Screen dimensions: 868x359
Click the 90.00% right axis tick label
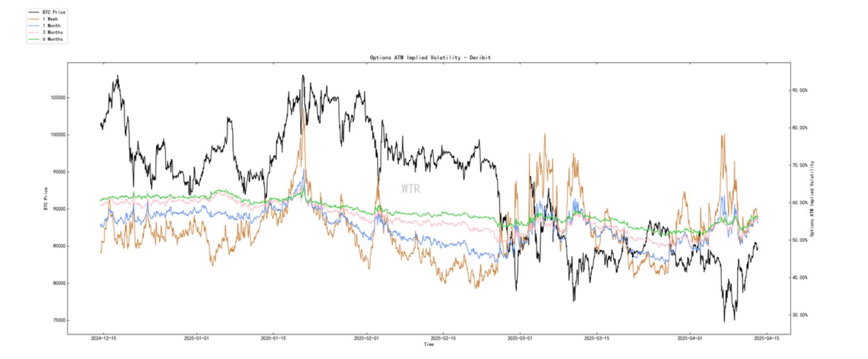(x=800, y=90)
